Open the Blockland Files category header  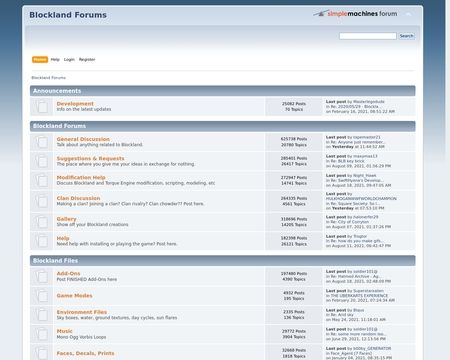point(55,261)
